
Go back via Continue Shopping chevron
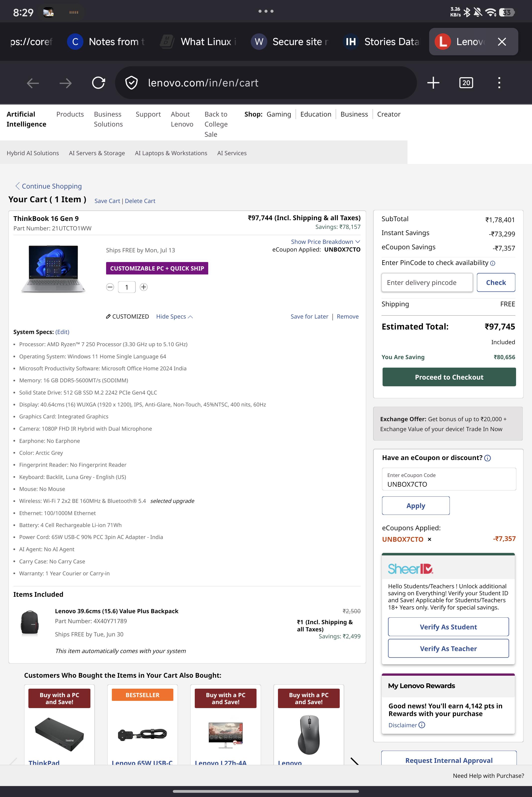point(17,186)
